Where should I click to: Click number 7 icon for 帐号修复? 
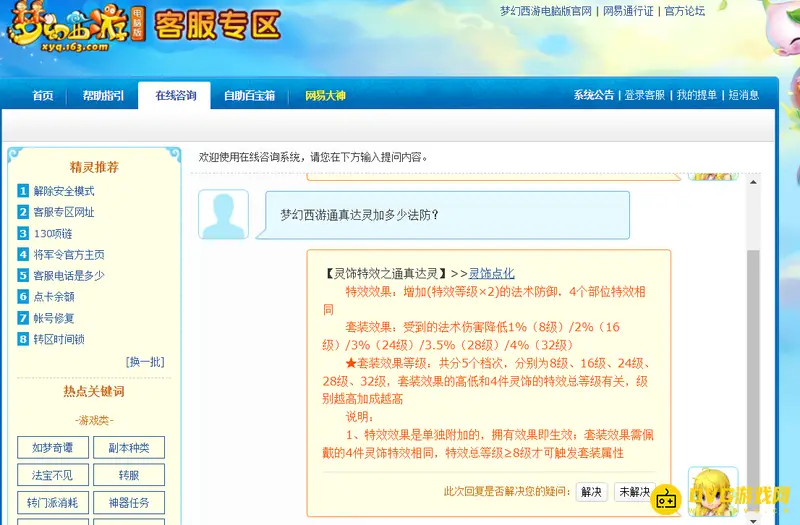coord(23,318)
